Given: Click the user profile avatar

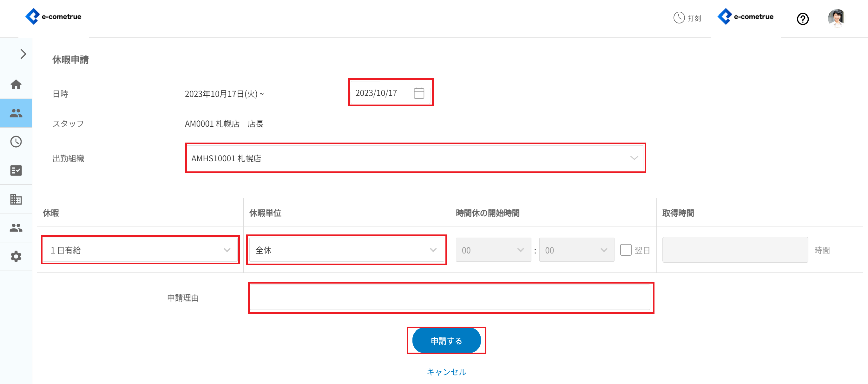Looking at the screenshot, I should pos(836,18).
